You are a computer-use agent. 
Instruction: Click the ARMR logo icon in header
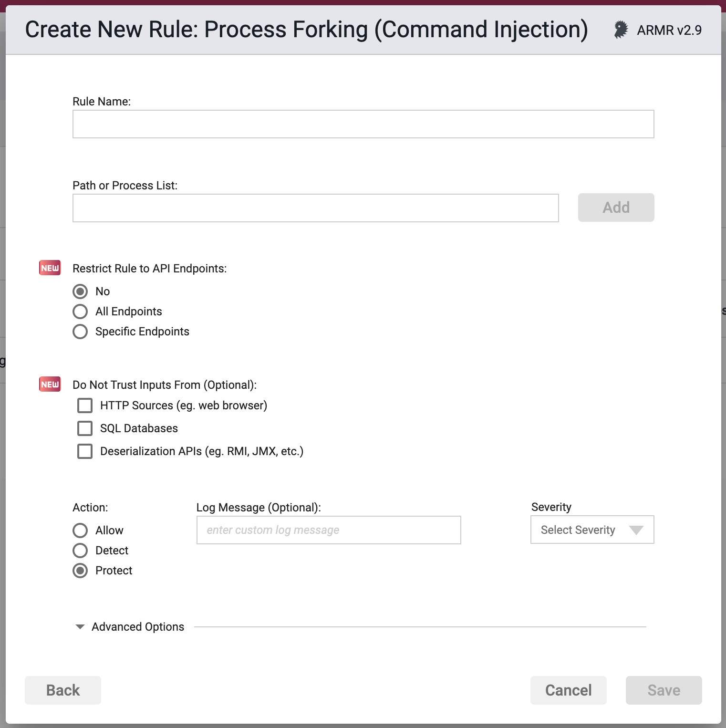pos(621,30)
